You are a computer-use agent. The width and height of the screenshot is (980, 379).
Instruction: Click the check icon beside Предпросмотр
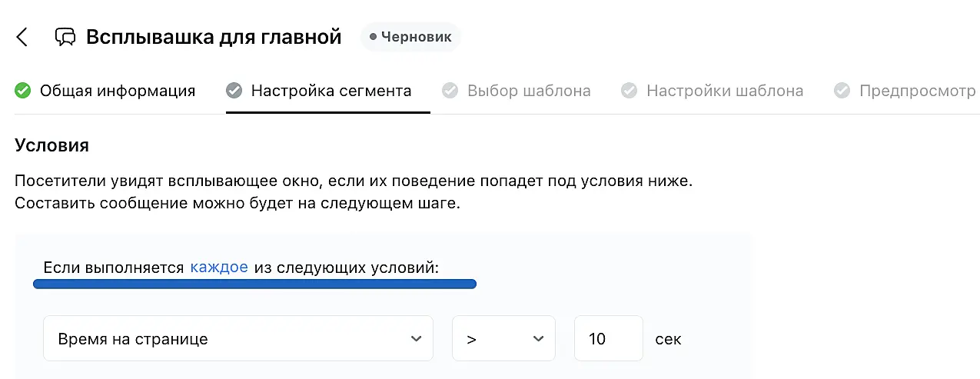point(842,91)
